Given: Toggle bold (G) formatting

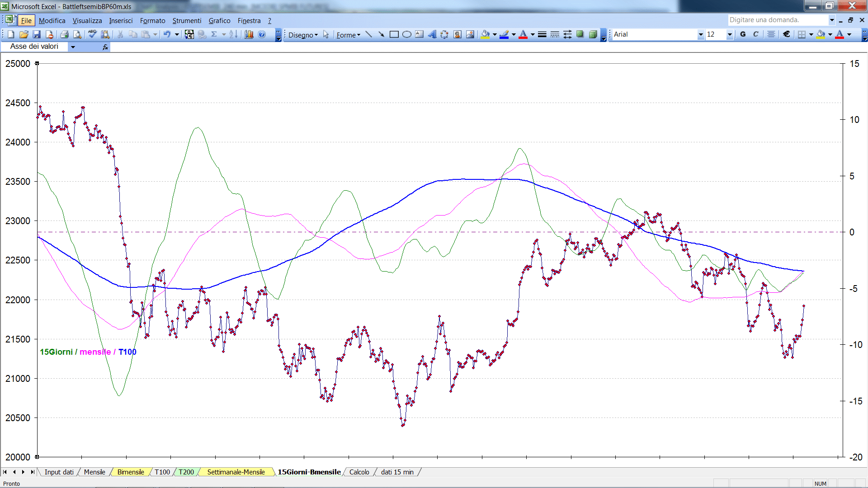Looking at the screenshot, I should (743, 34).
